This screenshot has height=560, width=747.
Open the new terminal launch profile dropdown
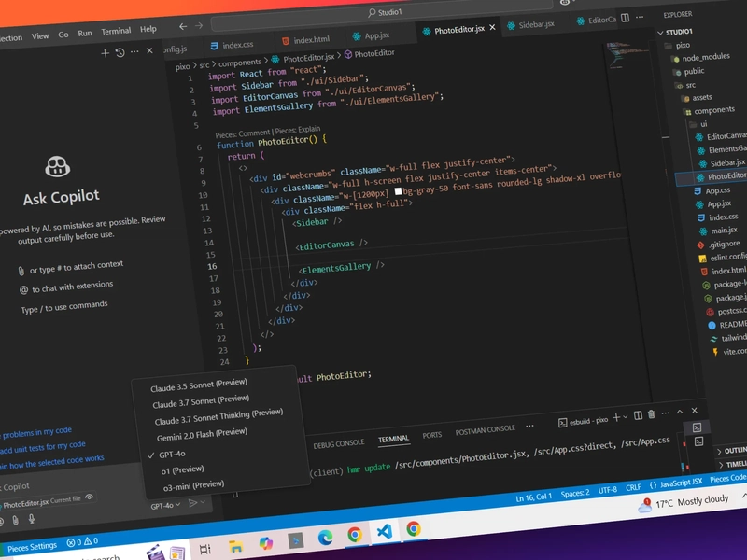pos(625,417)
